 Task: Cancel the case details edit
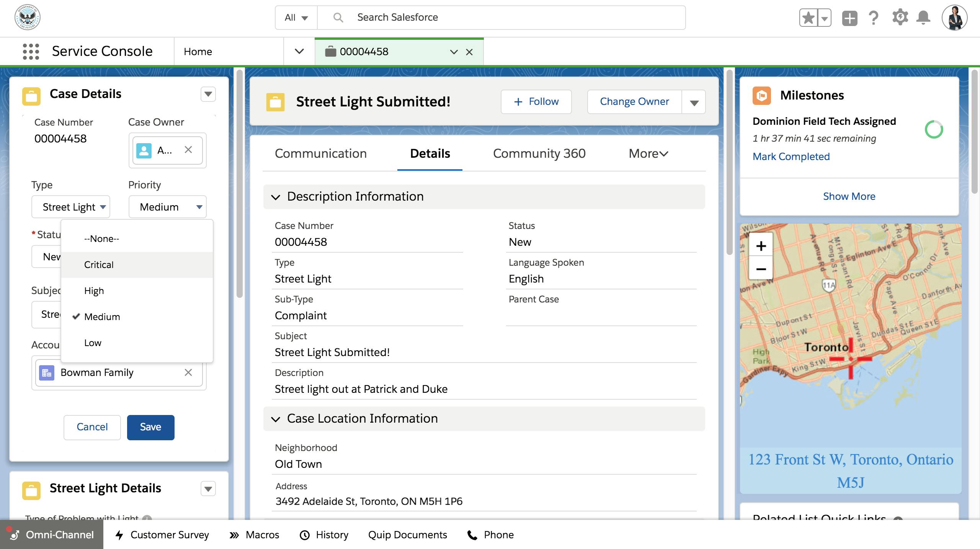92,427
